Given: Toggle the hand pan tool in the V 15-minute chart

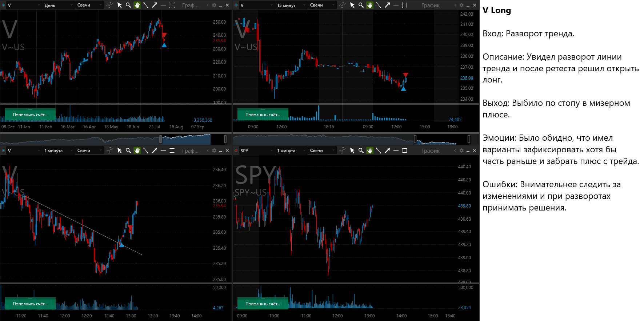Looking at the screenshot, I should [x=370, y=5].
